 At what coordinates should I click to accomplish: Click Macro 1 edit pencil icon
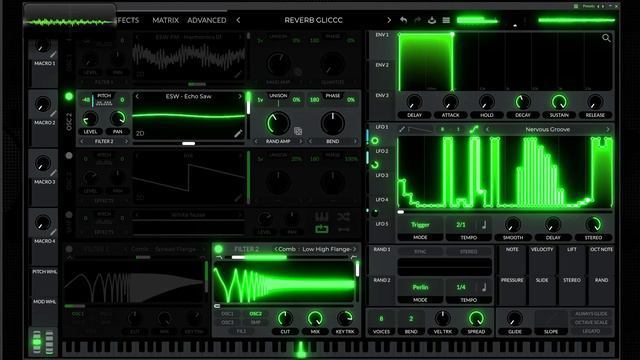point(53,55)
